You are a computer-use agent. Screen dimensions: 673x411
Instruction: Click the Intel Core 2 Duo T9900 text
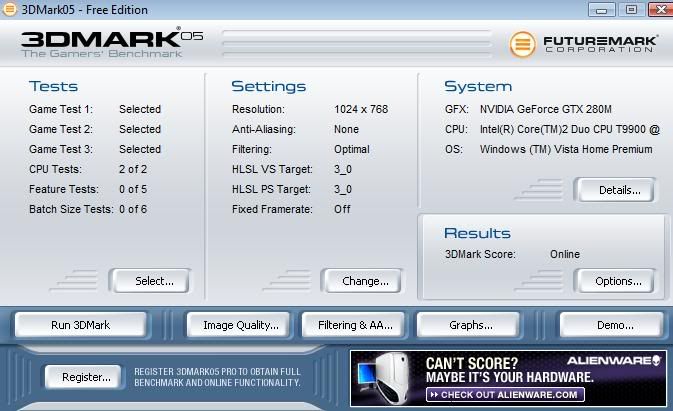point(570,129)
